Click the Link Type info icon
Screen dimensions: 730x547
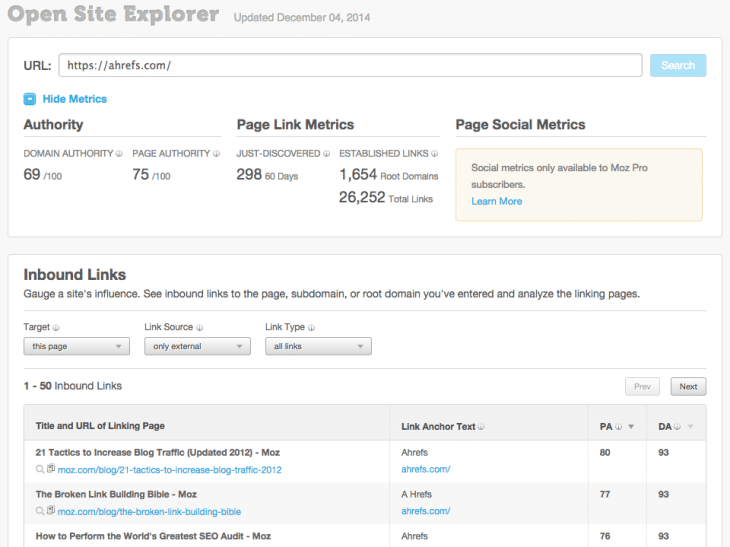pyautogui.click(x=311, y=327)
